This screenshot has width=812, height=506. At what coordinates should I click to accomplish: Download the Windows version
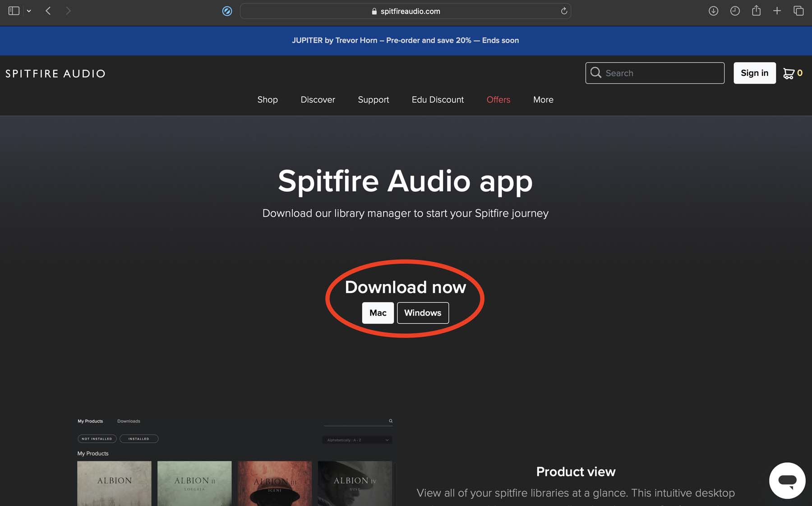point(423,313)
